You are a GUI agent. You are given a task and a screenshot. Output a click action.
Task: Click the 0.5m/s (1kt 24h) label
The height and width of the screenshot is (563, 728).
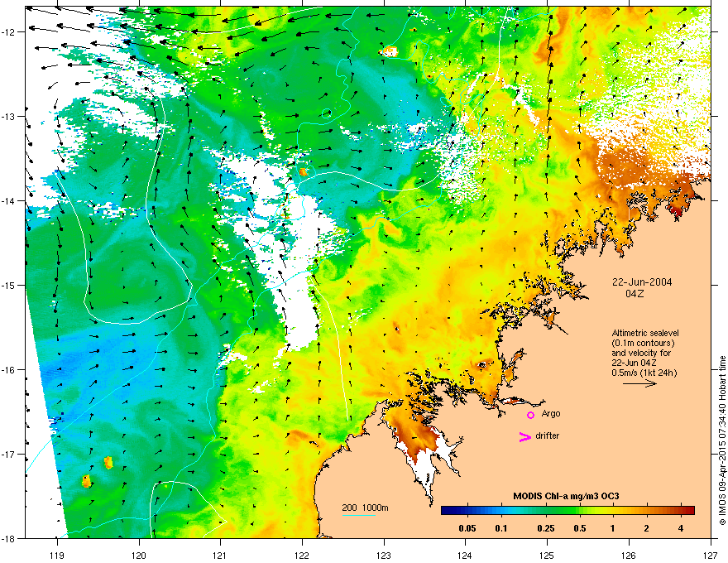click(x=644, y=373)
